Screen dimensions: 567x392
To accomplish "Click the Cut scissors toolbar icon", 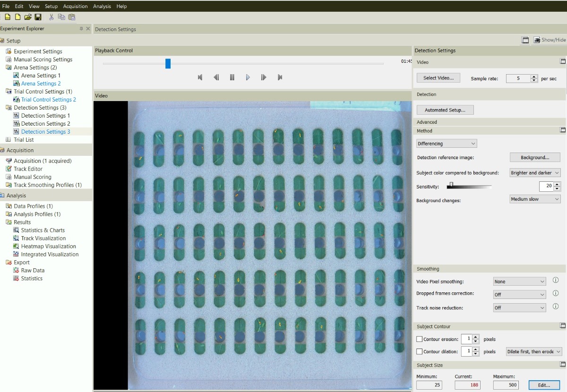I will click(52, 17).
